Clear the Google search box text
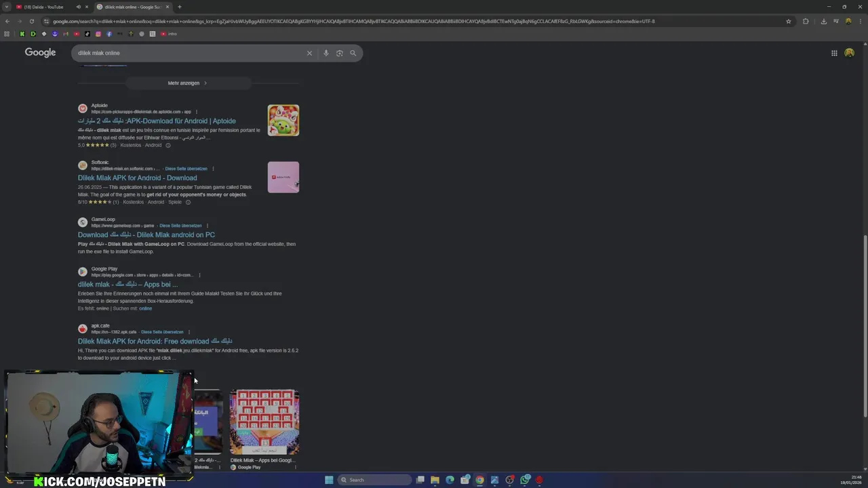868x488 pixels. pos(309,53)
